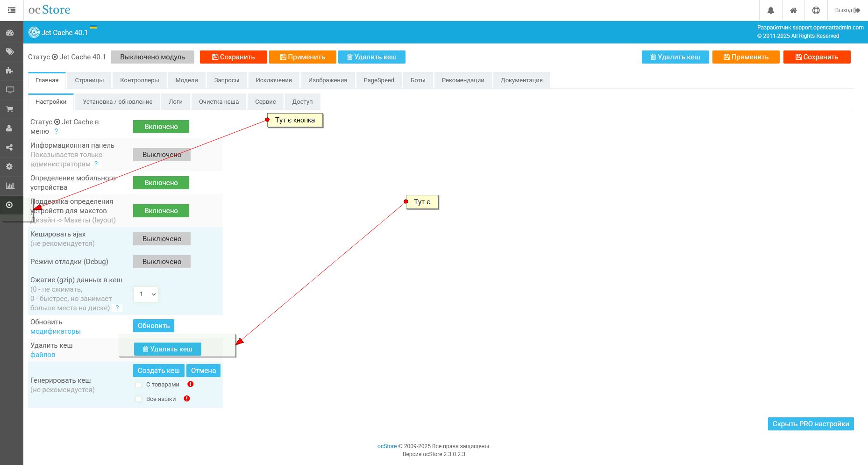This screenshot has height=465, width=868.
Task: Open the 'ocStore' footer link
Action: [387, 446]
